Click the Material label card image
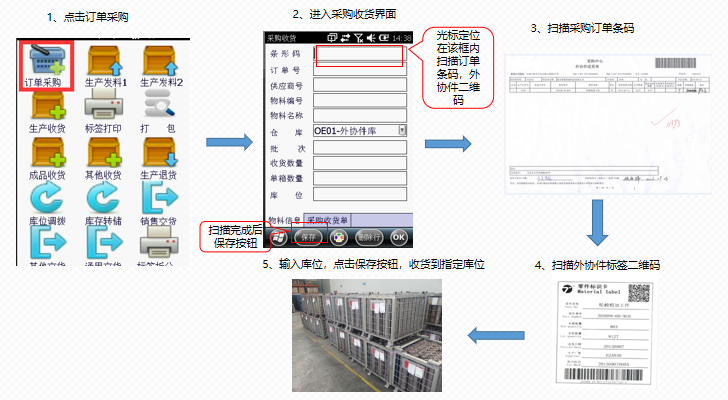This screenshot has height=400, width=728. click(x=605, y=333)
